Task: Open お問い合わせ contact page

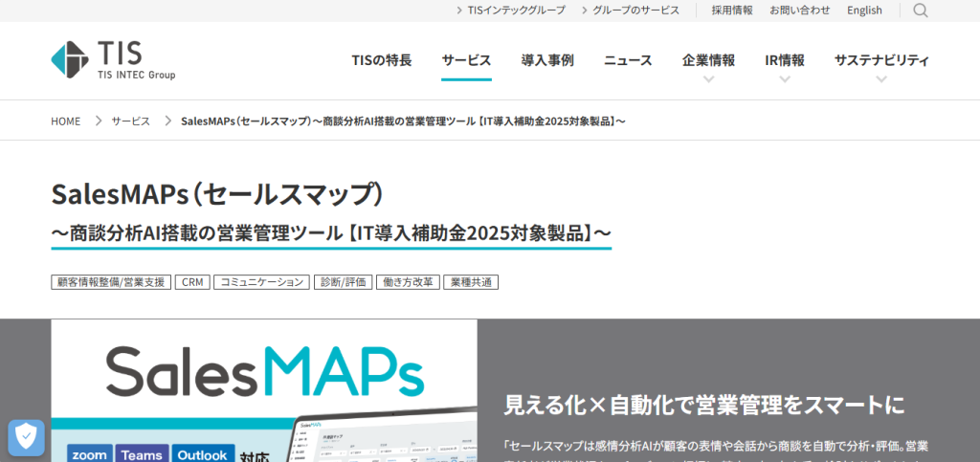Action: [800, 10]
